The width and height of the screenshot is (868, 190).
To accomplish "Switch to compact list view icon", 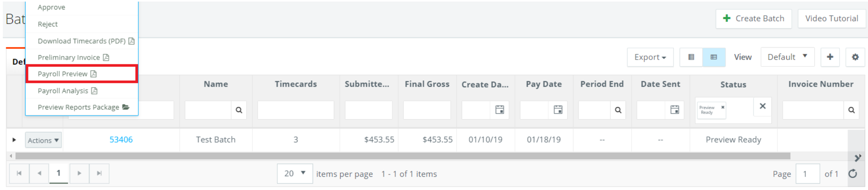I will [691, 57].
